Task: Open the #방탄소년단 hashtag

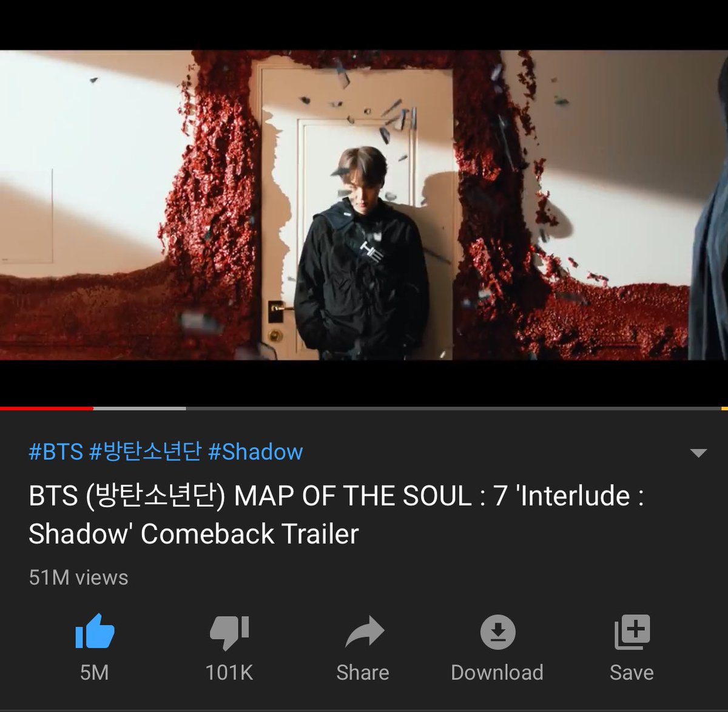Action: tap(145, 452)
